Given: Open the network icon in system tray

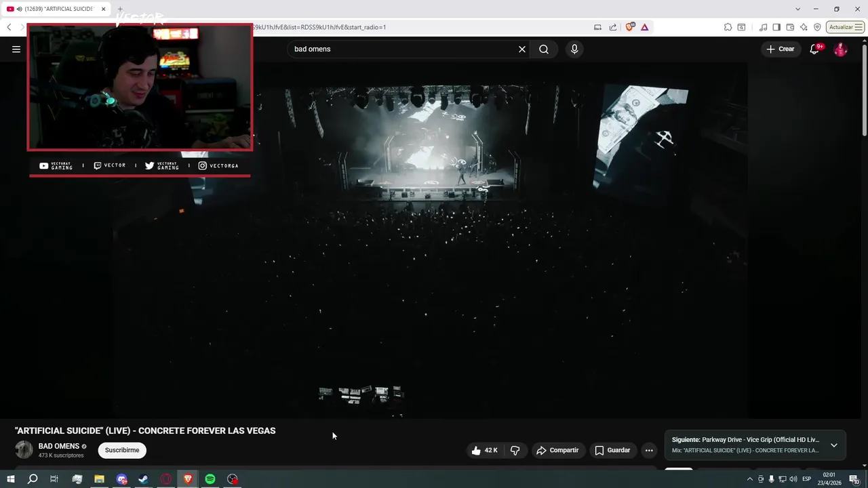Looking at the screenshot, I should point(783,479).
